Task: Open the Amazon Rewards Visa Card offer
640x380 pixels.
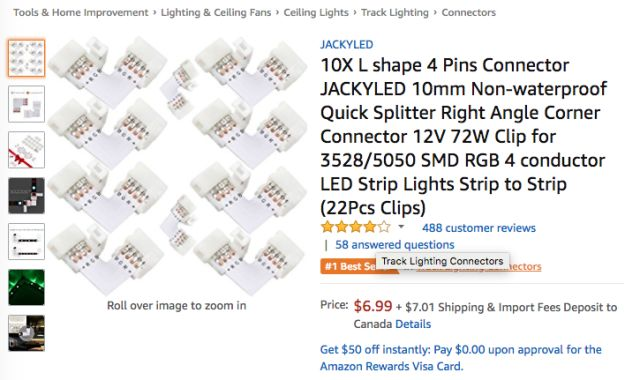Action: [x=460, y=358]
